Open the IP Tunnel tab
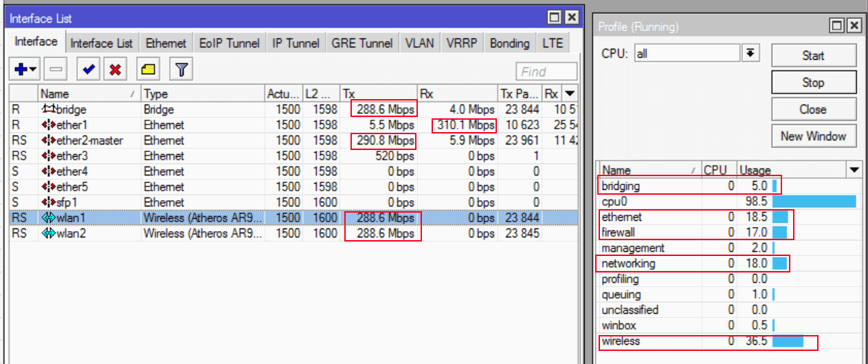This screenshot has height=364, width=868. tap(296, 43)
